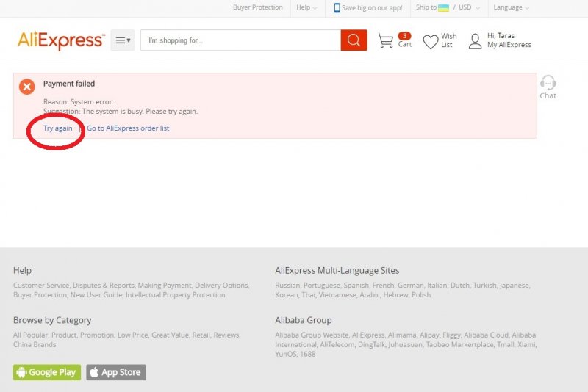
Task: Click the Google Play badge
Action: 47,372
